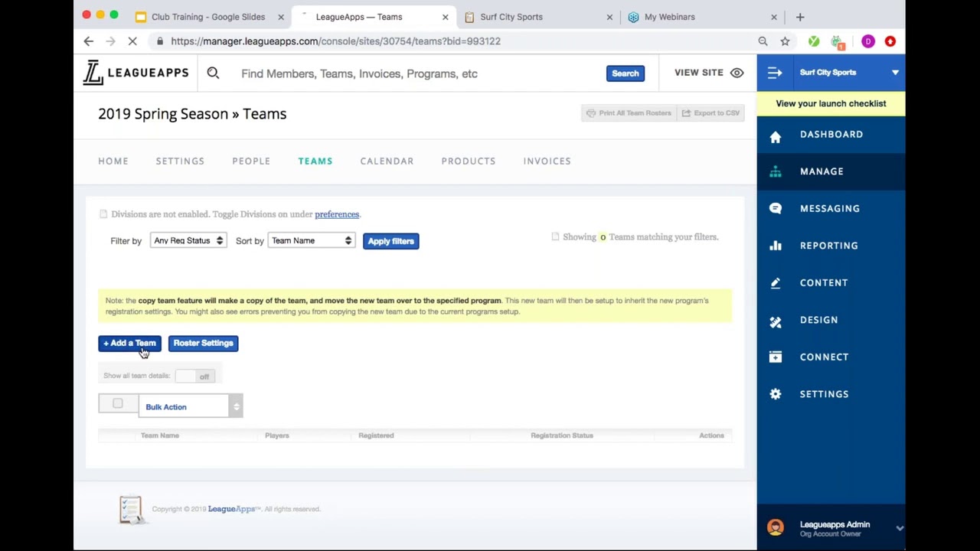
Task: Click the magnifier search icon beside logo
Action: (213, 73)
